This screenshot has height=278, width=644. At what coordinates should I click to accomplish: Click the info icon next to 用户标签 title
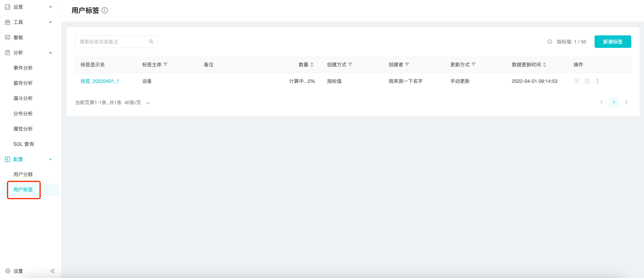click(105, 11)
